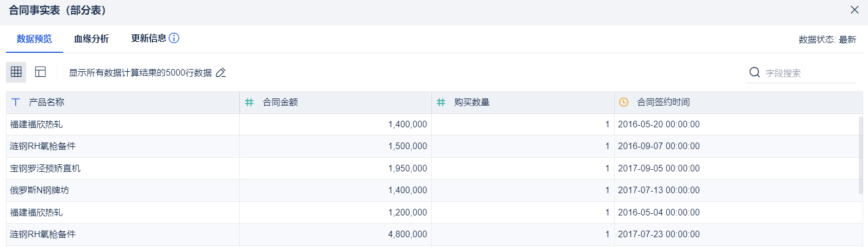Click edit pencil icon beside 5000行数据
This screenshot has width=868, height=247.
click(x=221, y=72)
